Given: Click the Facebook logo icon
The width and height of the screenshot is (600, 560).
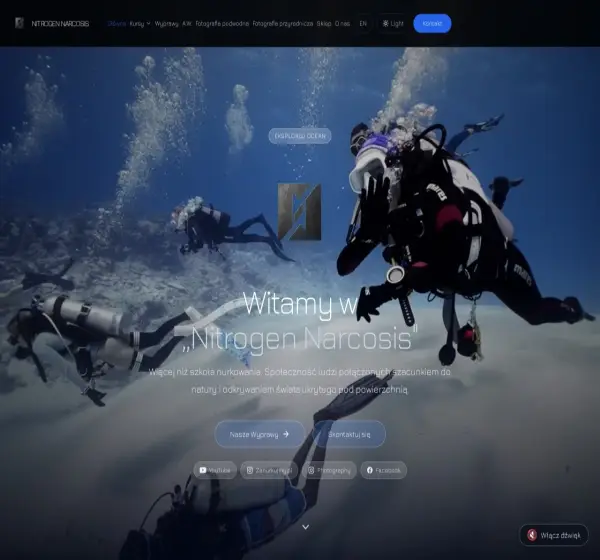Looking at the screenshot, I should 370,470.
